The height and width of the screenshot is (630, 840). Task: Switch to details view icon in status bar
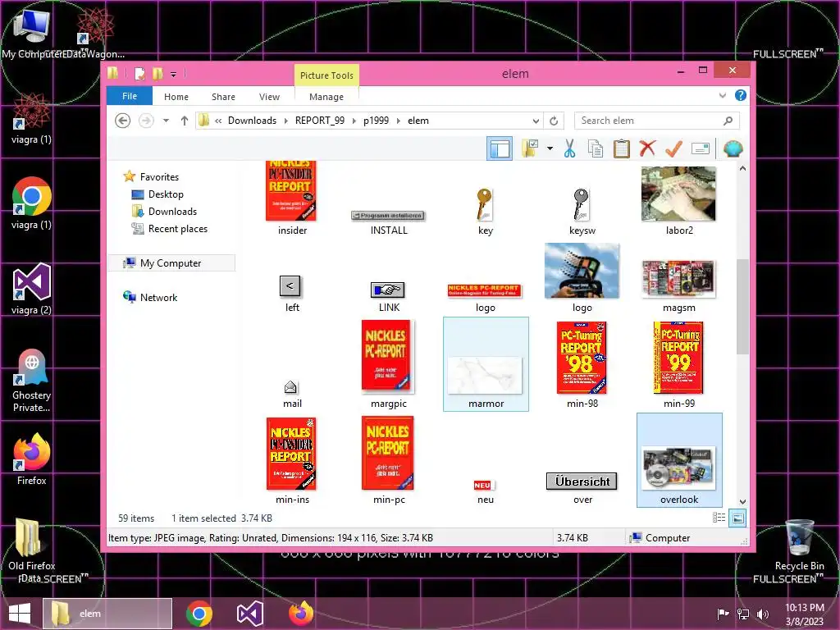(x=719, y=518)
